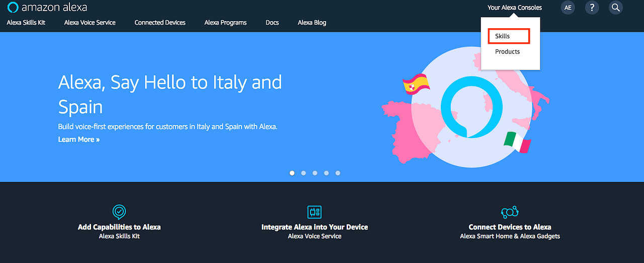
Task: Select the first carousel dot
Action: (x=292, y=173)
